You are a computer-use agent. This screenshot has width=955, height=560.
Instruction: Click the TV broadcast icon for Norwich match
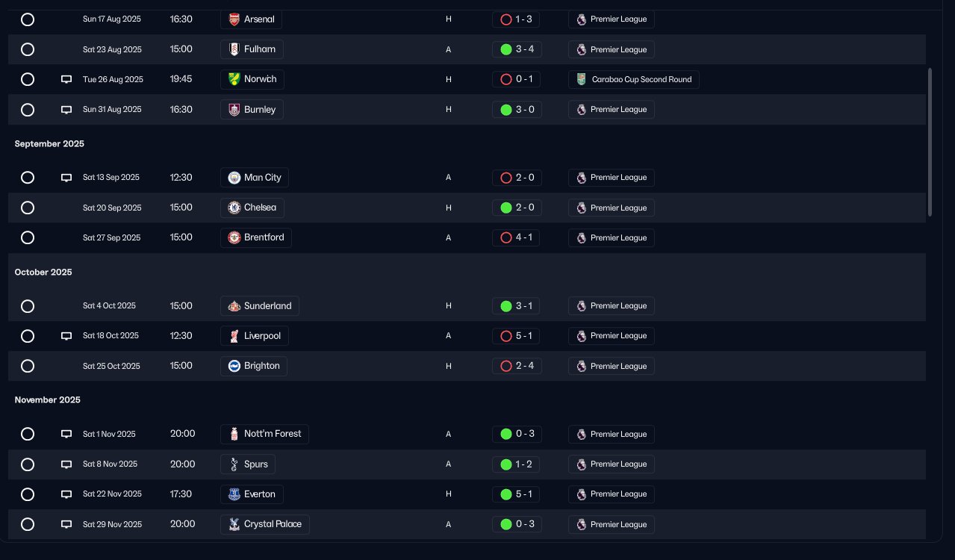[66, 79]
